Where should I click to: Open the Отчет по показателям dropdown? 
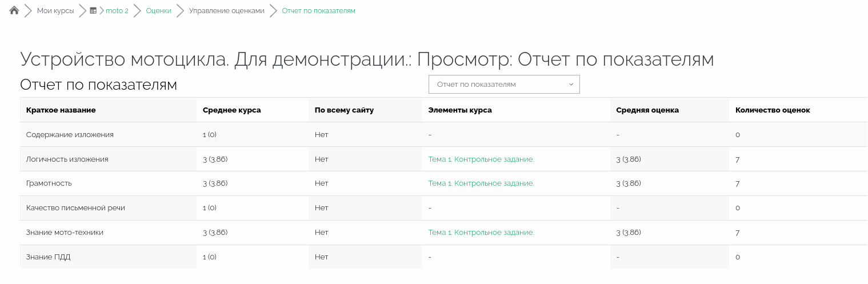pyautogui.click(x=503, y=85)
